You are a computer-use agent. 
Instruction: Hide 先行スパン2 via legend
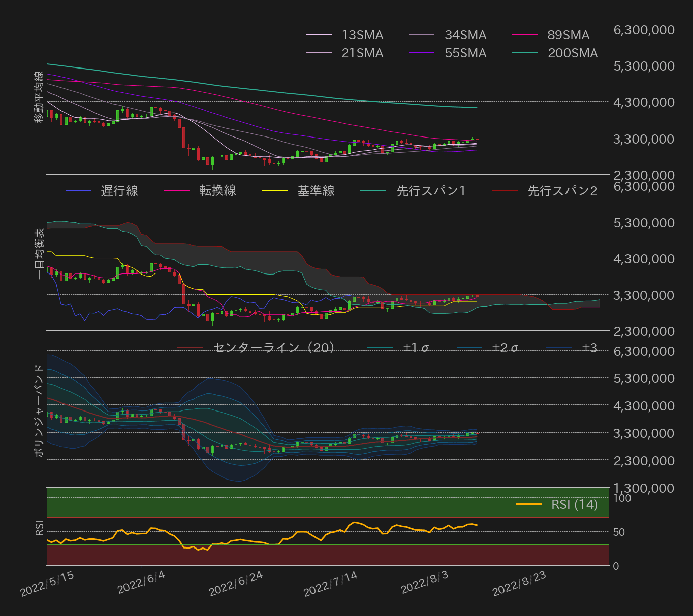pos(562,191)
